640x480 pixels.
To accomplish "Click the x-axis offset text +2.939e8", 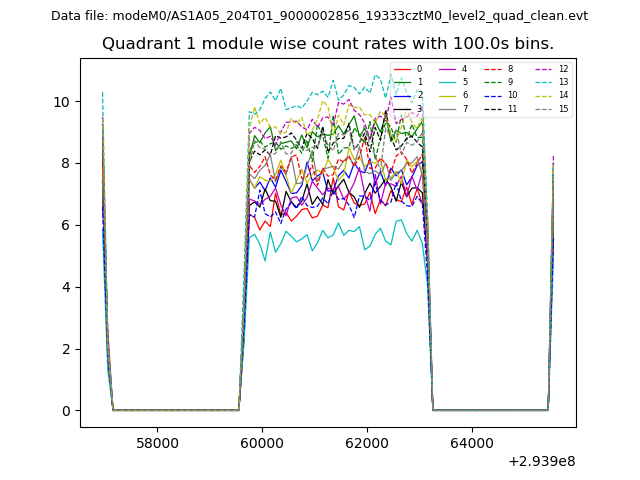I will [x=541, y=461].
